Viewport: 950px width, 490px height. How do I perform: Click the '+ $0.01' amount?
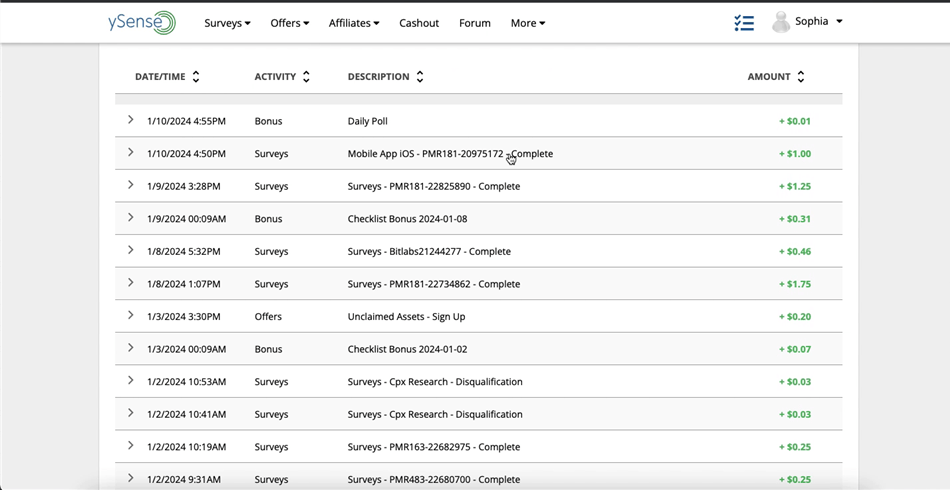[x=795, y=121]
